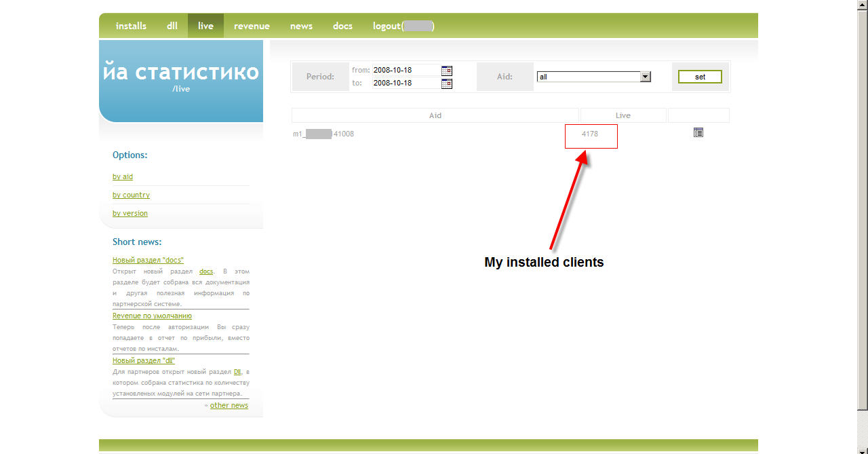
Task: Open news item 'Новый раздел "docs"'
Action: [148, 260]
